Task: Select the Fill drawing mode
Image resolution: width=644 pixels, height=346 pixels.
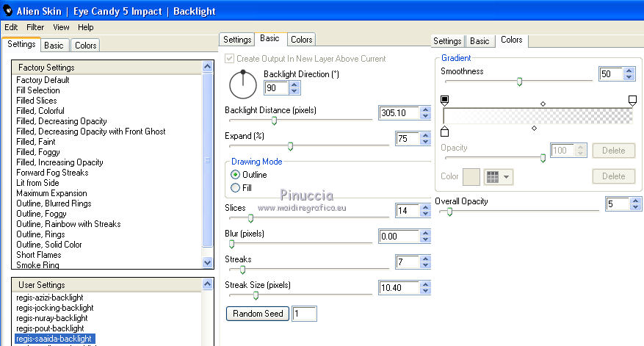Action: pyautogui.click(x=235, y=188)
